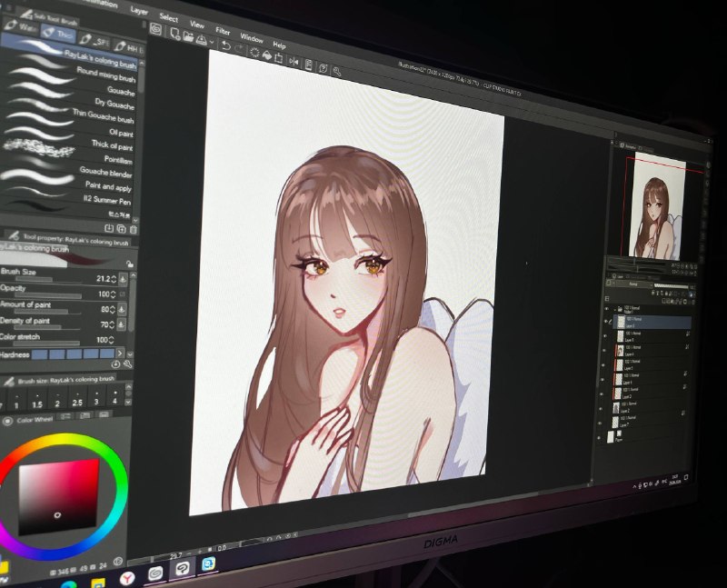Open the Clip Studio launcher icon
Screen dimensions: 727x588
click(x=155, y=31)
